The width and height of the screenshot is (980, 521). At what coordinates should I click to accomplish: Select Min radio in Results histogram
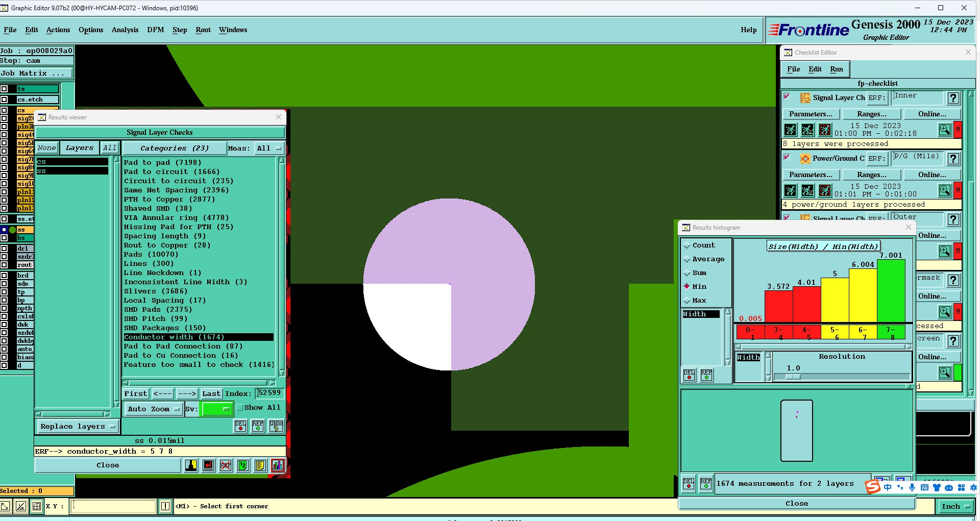(x=687, y=287)
